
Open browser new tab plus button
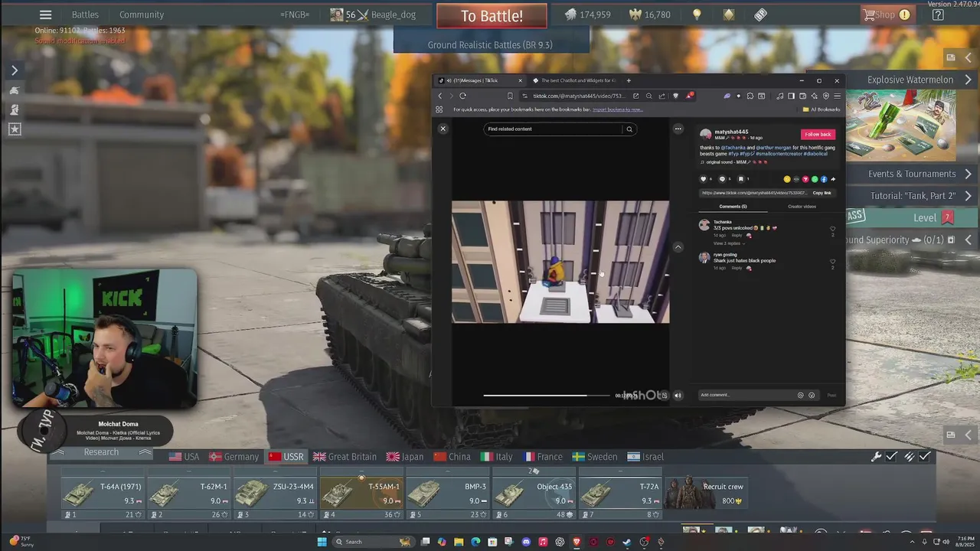[629, 80]
